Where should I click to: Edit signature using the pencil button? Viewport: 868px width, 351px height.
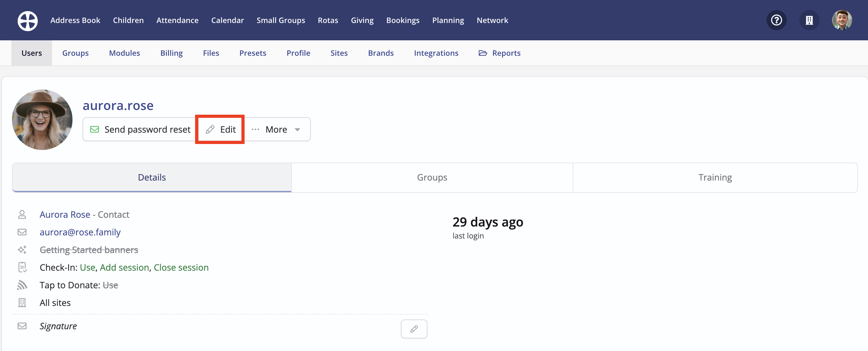point(414,329)
